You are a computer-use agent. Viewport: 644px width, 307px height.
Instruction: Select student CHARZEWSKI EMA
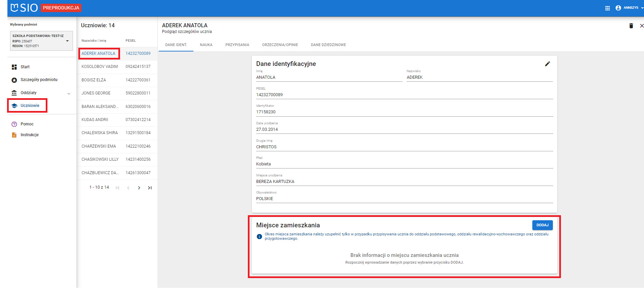tap(99, 146)
